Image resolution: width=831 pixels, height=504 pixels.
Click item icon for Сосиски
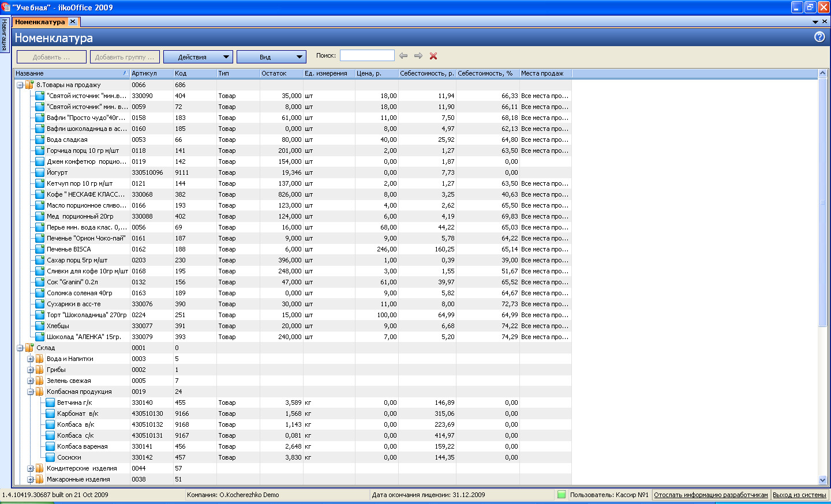click(x=50, y=457)
